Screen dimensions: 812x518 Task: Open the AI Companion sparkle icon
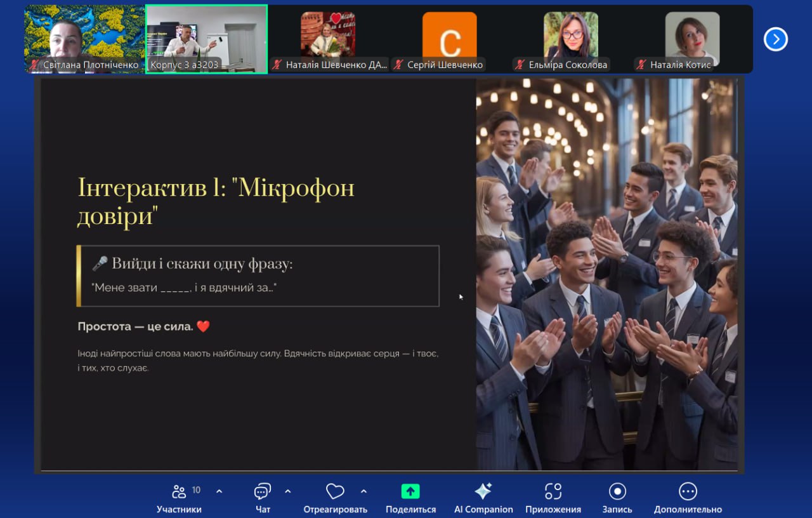point(483,492)
